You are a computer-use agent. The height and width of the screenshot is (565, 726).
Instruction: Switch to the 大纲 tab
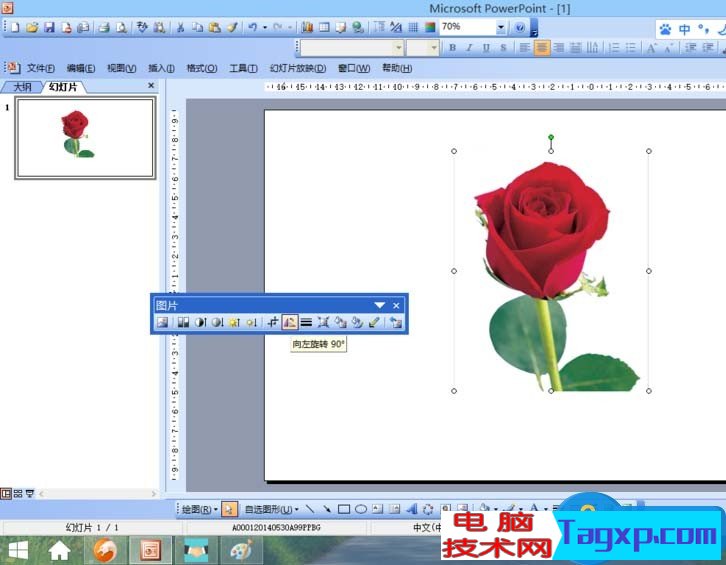[x=22, y=87]
